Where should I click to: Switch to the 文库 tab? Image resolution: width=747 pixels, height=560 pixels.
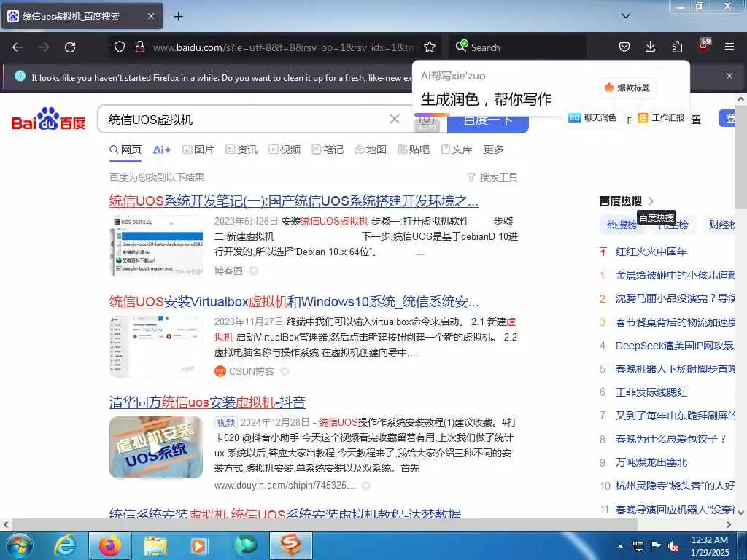[457, 149]
